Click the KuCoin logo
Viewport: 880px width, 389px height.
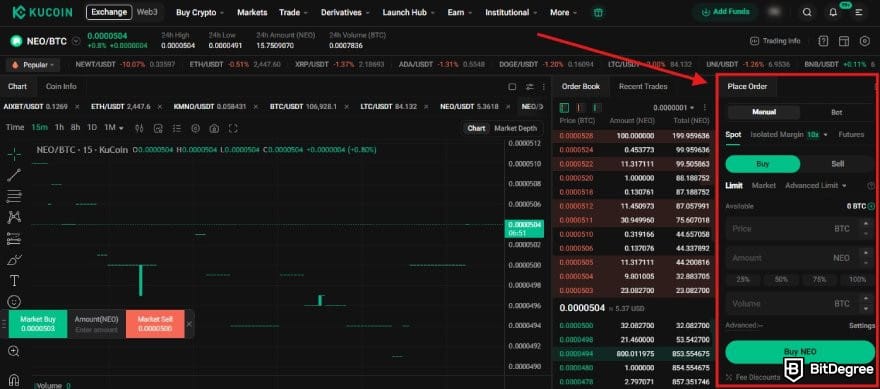pyautogui.click(x=42, y=12)
